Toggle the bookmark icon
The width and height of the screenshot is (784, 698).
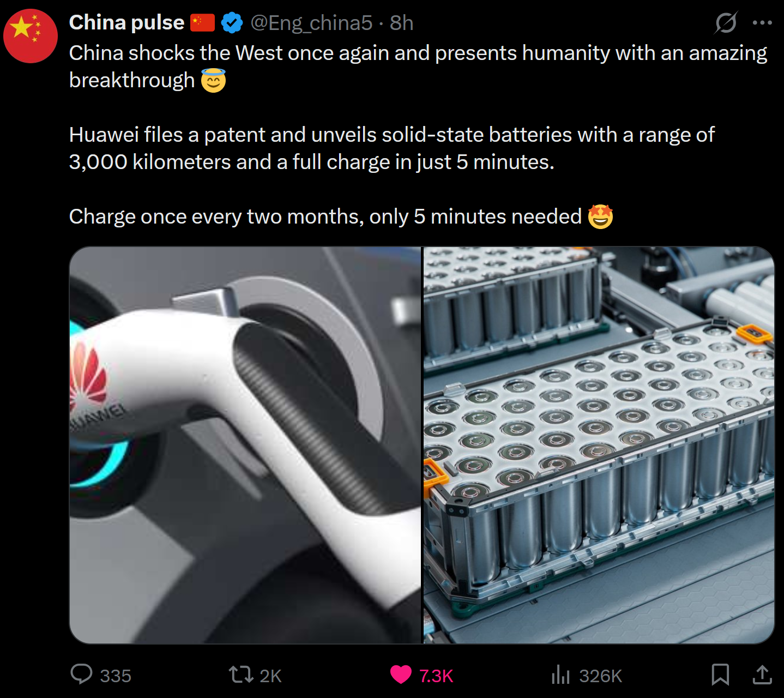point(720,675)
